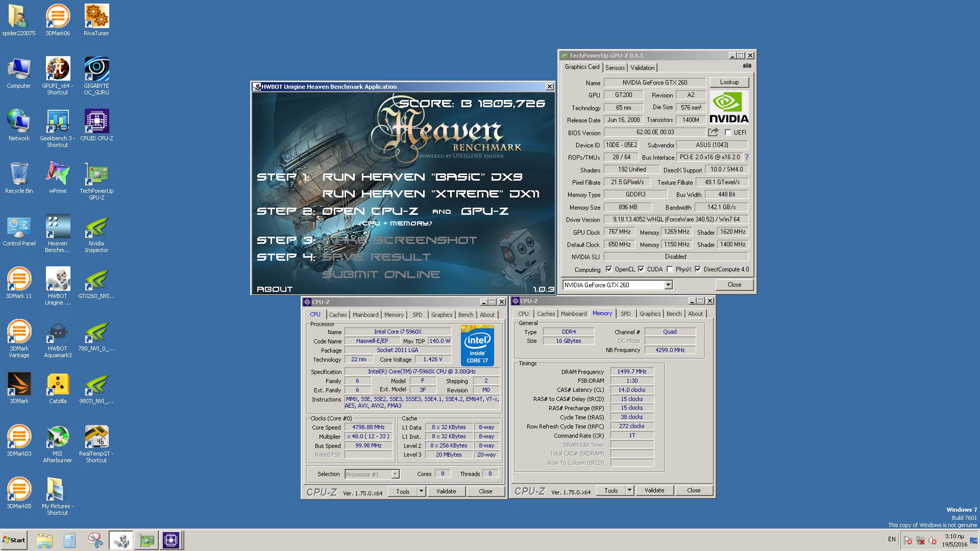The width and height of the screenshot is (980, 551).
Task: Open calculator from the taskbar
Action: tap(69, 540)
